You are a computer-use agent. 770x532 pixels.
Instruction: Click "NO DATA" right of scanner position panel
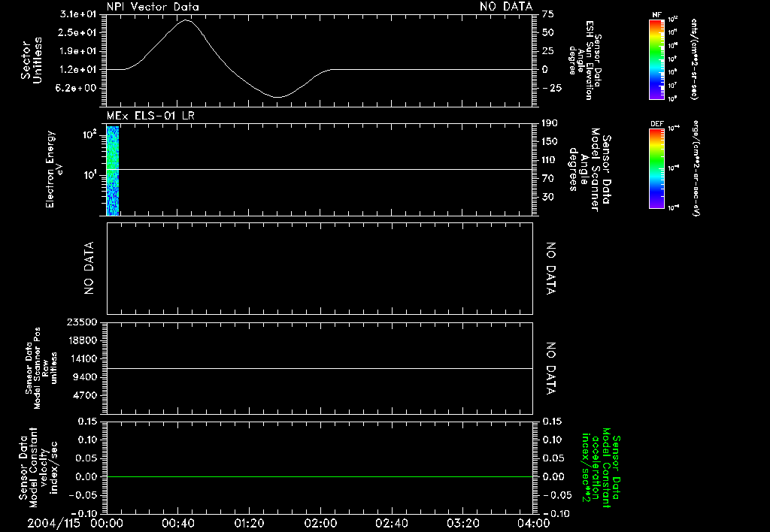551,369
